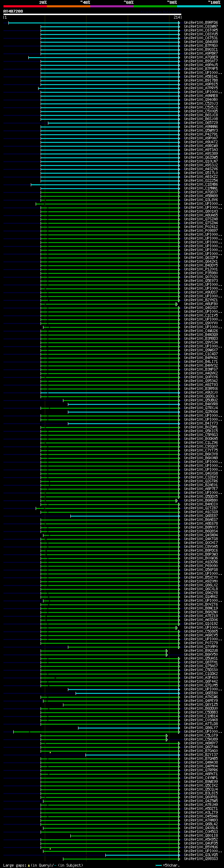Select label UniRef100_Q9VS34

[201, 343]
